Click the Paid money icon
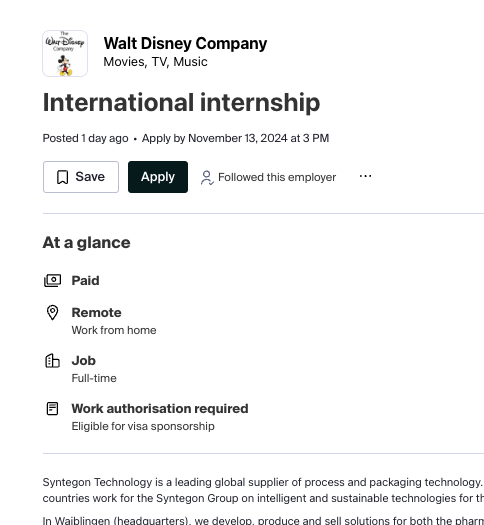Image resolution: width=484 pixels, height=525 pixels. point(53,281)
